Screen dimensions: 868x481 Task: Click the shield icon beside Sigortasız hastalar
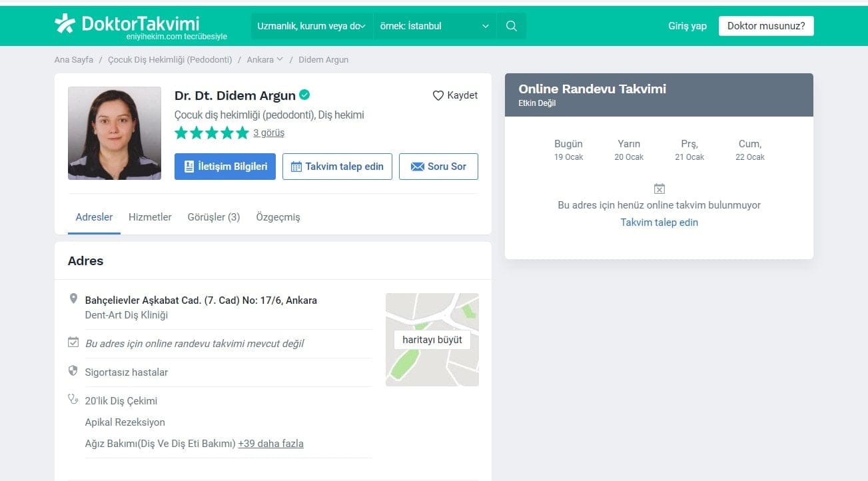(x=73, y=370)
